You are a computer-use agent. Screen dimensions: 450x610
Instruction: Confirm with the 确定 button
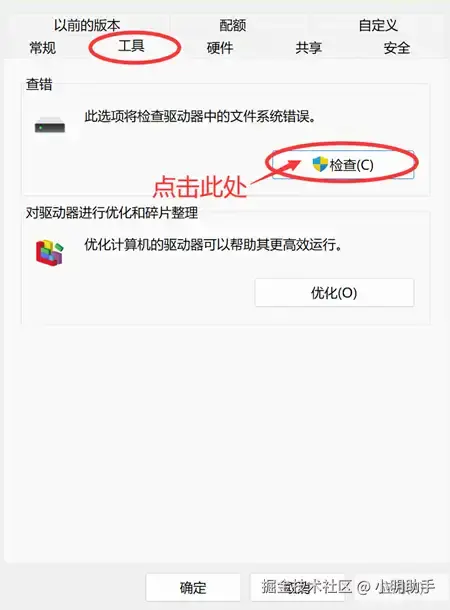[x=193, y=587]
